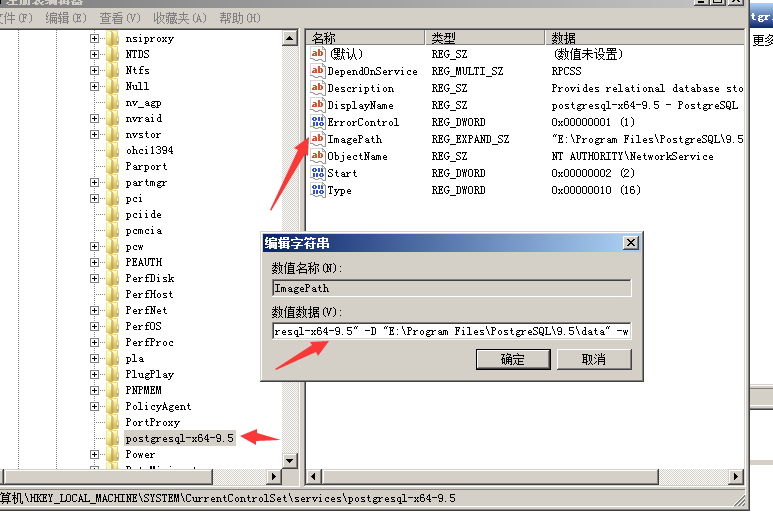Click the 数值数据 value data field
The width and height of the screenshot is (773, 512).
[x=451, y=331]
